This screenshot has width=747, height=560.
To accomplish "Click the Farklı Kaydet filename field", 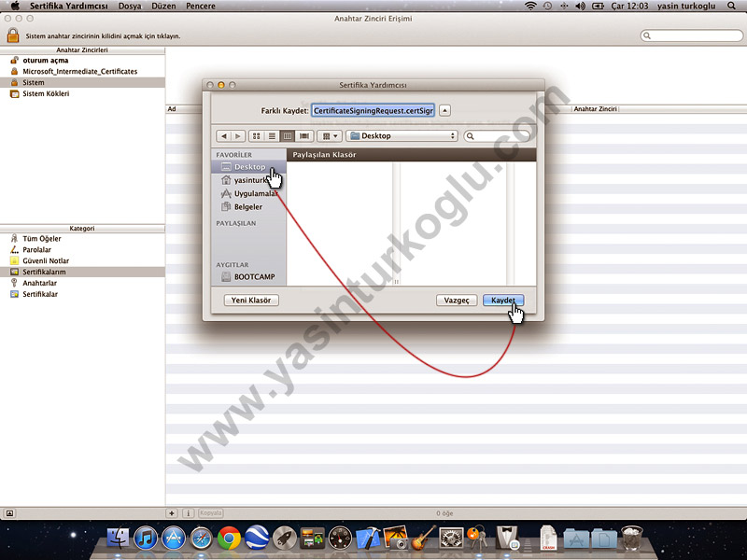I will (373, 110).
